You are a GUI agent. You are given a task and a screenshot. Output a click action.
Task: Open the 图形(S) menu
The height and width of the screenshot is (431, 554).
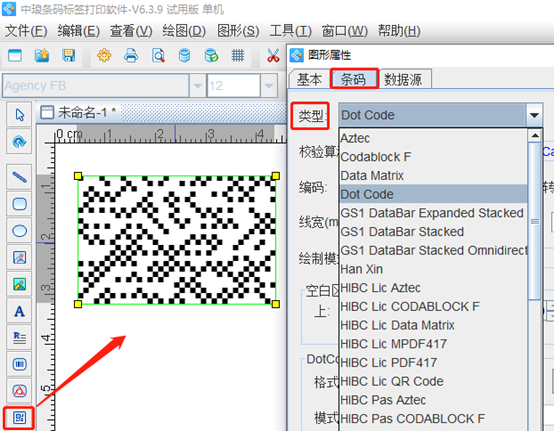point(238,31)
